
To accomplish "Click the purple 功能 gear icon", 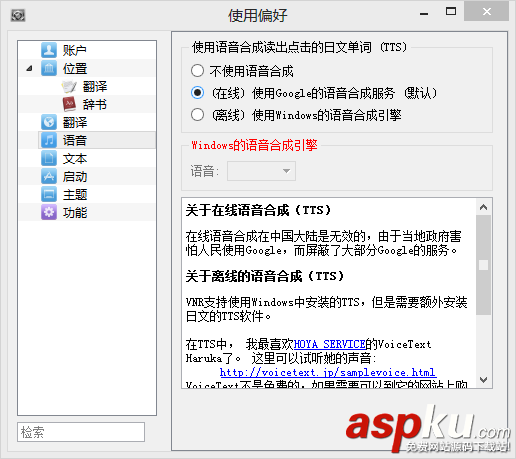I will click(49, 212).
